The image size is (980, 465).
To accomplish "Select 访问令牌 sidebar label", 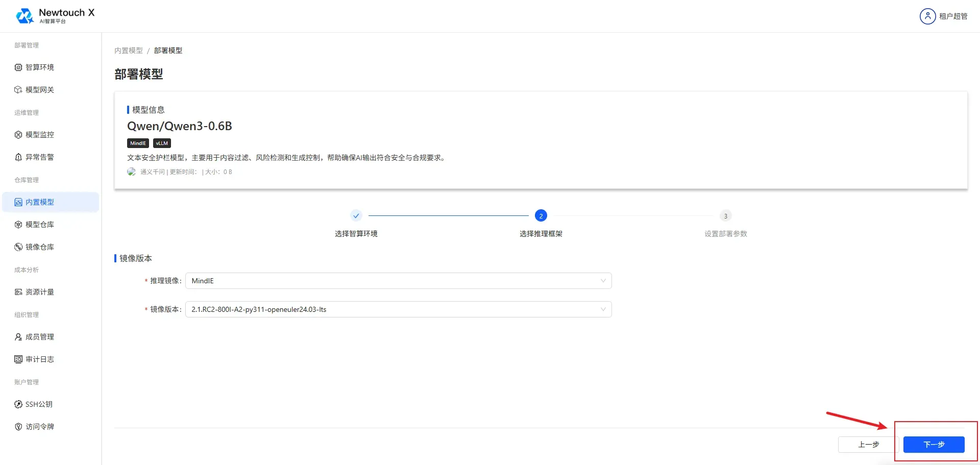I will point(40,427).
